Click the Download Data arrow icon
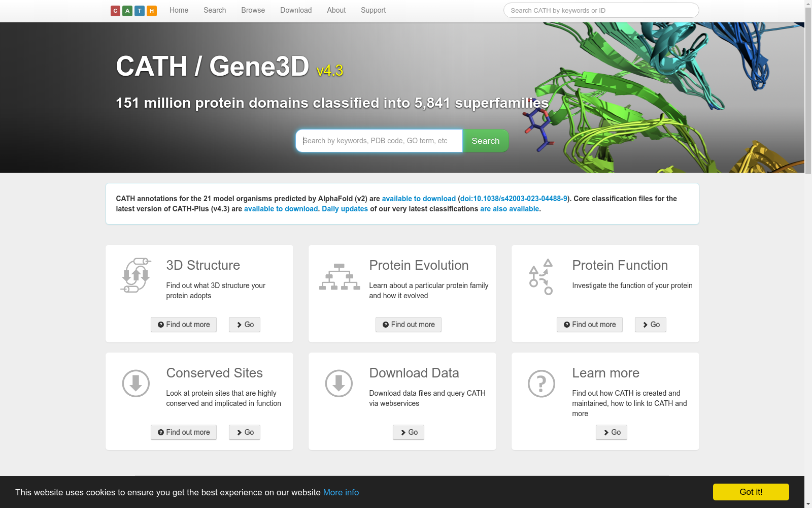This screenshot has height=508, width=812. [339, 383]
